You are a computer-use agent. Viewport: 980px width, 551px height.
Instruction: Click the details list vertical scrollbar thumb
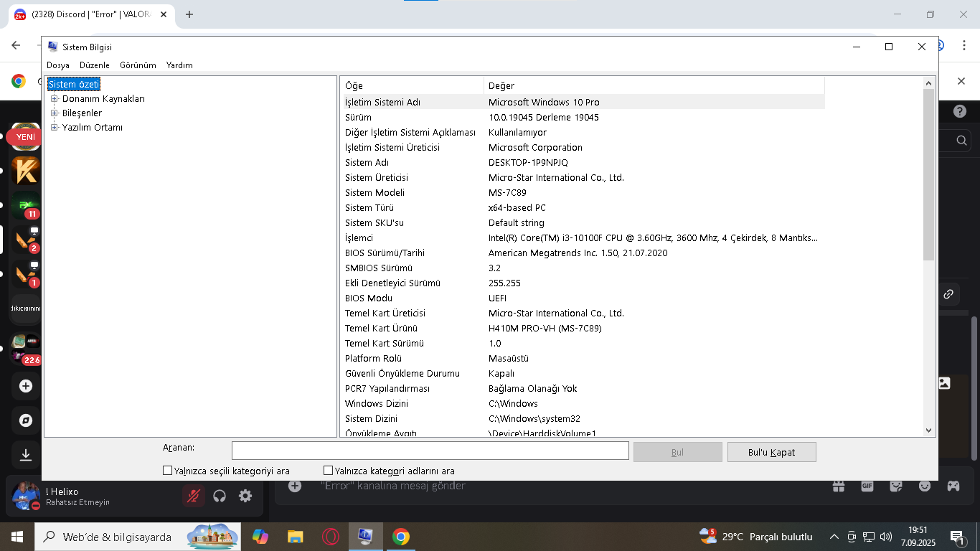pyautogui.click(x=929, y=174)
